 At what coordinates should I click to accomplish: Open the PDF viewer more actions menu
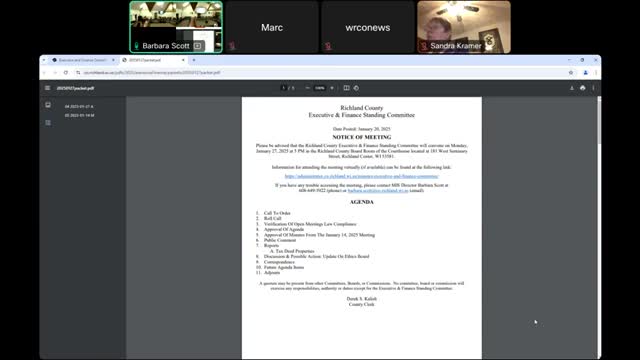click(x=593, y=88)
